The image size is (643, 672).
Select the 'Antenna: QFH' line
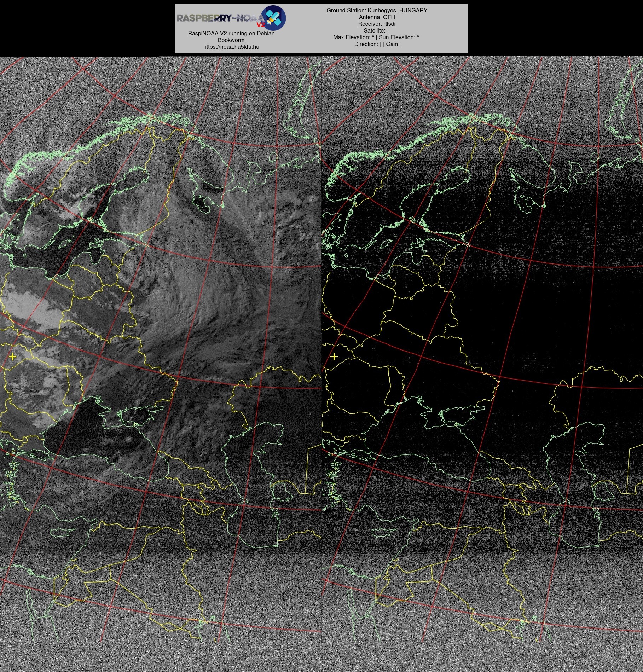(377, 17)
